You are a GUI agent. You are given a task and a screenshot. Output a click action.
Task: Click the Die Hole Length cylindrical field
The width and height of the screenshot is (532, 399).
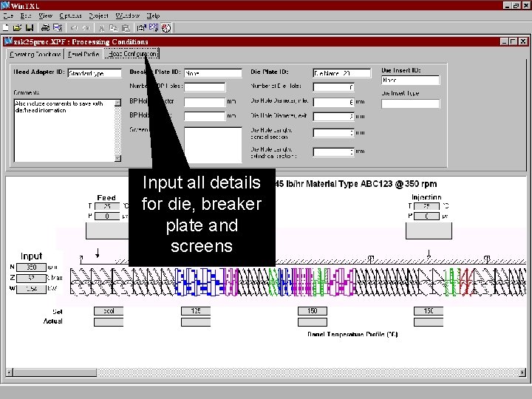333,152
